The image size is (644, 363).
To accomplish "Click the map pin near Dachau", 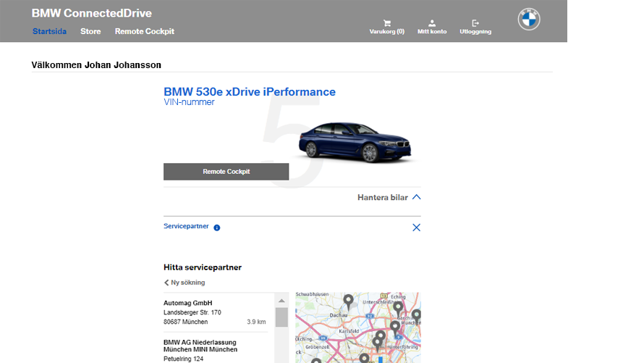I will tap(348, 300).
